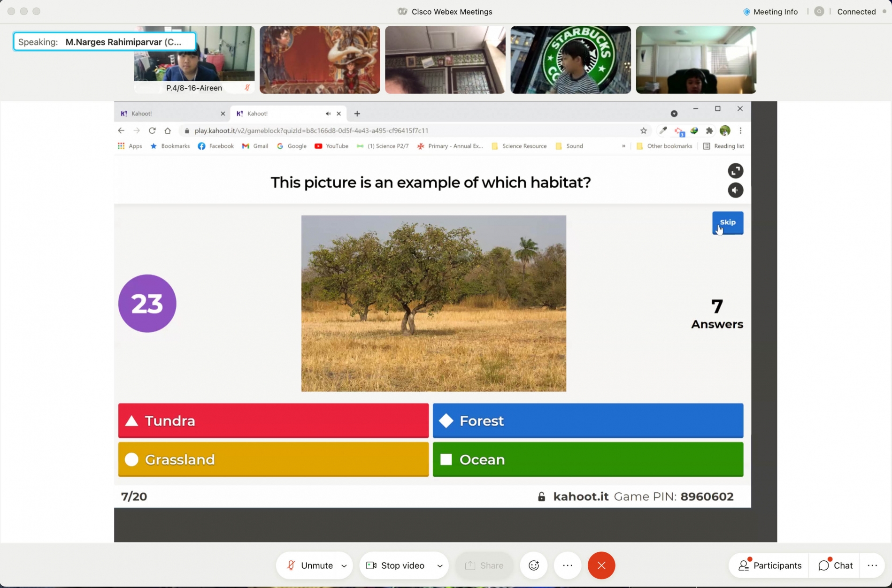
Task: Open the Webex reactions emoji button
Action: (534, 565)
